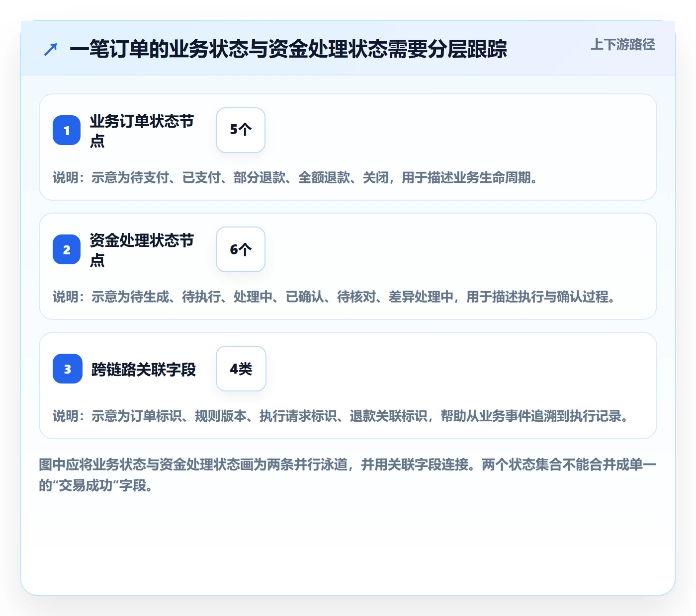The height and width of the screenshot is (616, 696).
Task: Click the blue number 1 badge
Action: click(67, 130)
